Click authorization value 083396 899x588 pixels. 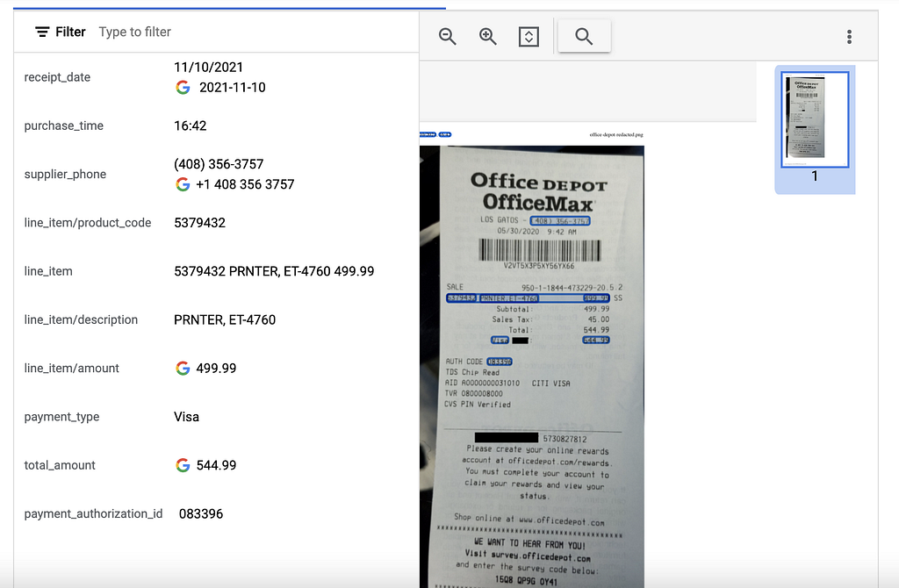[x=201, y=514]
